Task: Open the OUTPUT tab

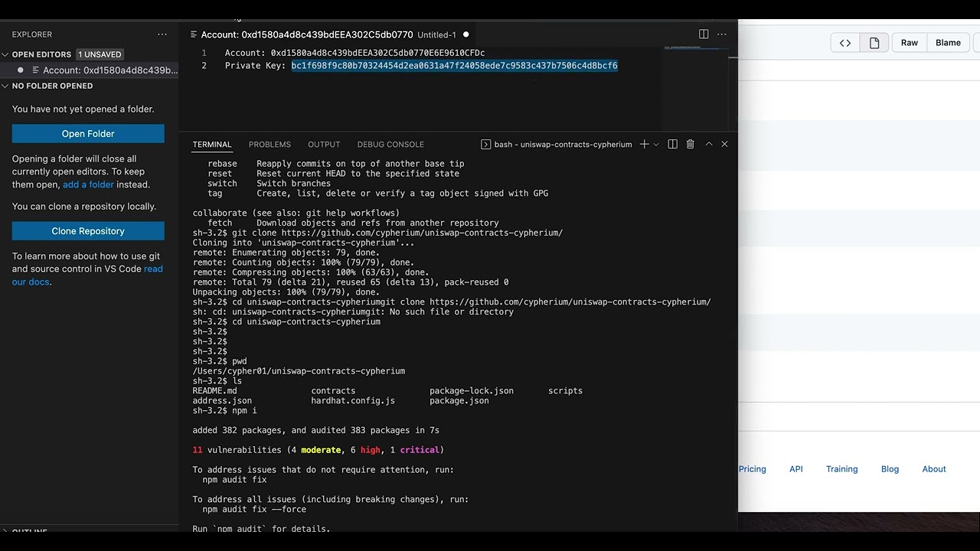Action: tap(324, 144)
